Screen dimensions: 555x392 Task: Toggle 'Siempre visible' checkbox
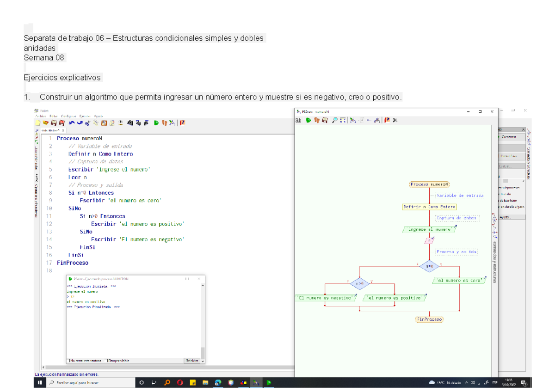[106, 361]
